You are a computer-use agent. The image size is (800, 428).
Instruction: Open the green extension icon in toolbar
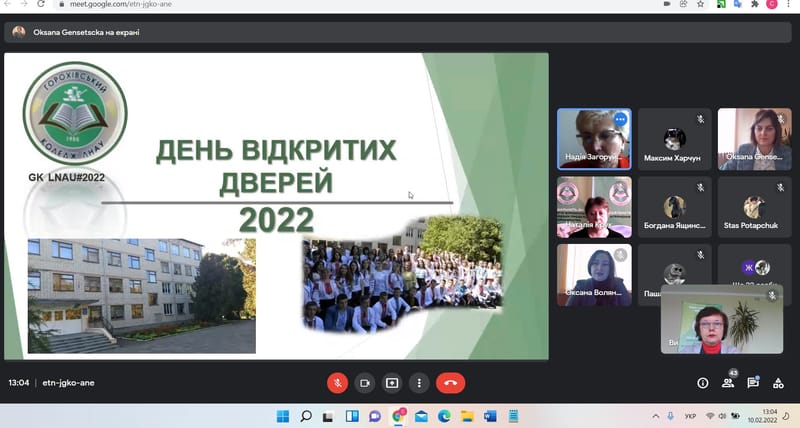click(721, 4)
